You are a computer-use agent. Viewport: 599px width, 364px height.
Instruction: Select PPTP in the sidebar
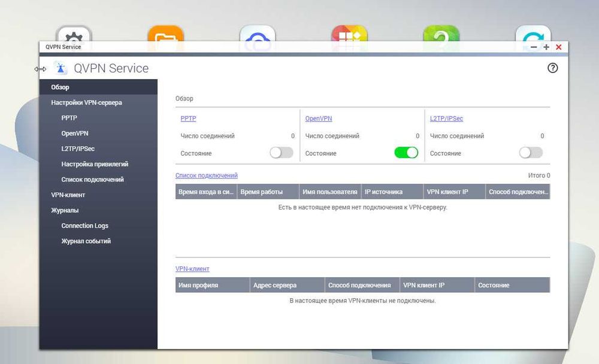point(98,118)
